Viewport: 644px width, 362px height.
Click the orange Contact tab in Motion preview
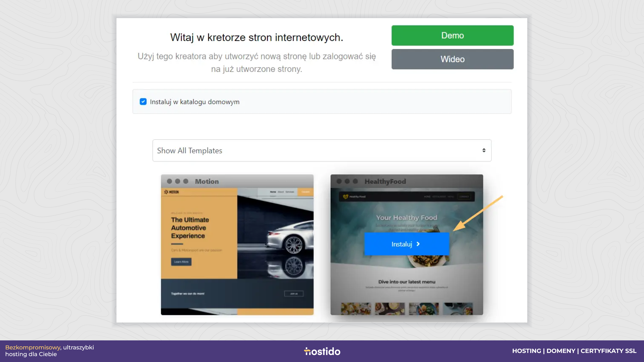305,192
